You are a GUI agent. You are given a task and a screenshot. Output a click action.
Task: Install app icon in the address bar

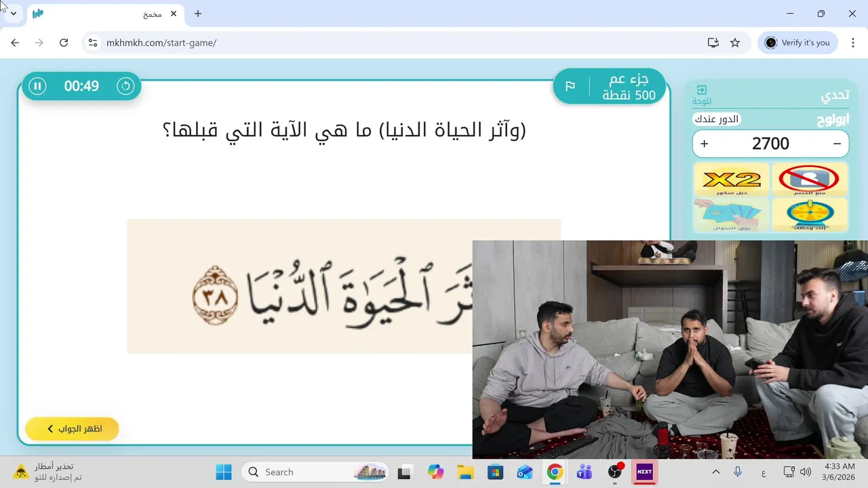tap(713, 43)
